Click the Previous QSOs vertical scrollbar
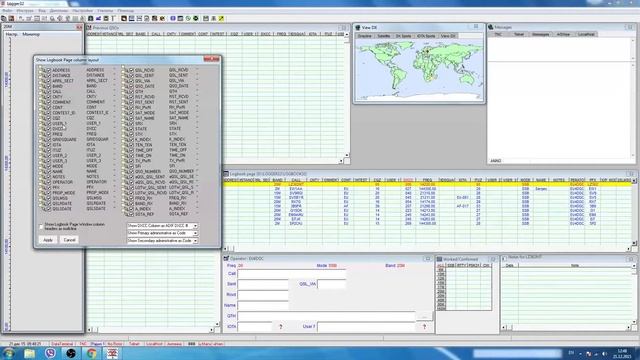 click(347, 95)
